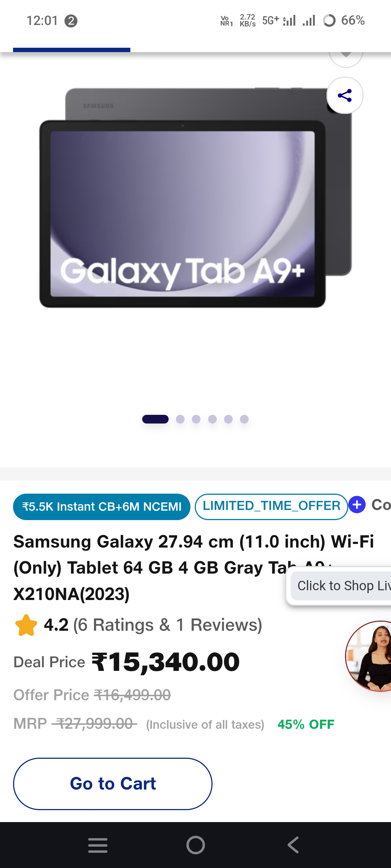
Task: Open the Galaxy Tab A9+ product image
Action: (x=195, y=198)
